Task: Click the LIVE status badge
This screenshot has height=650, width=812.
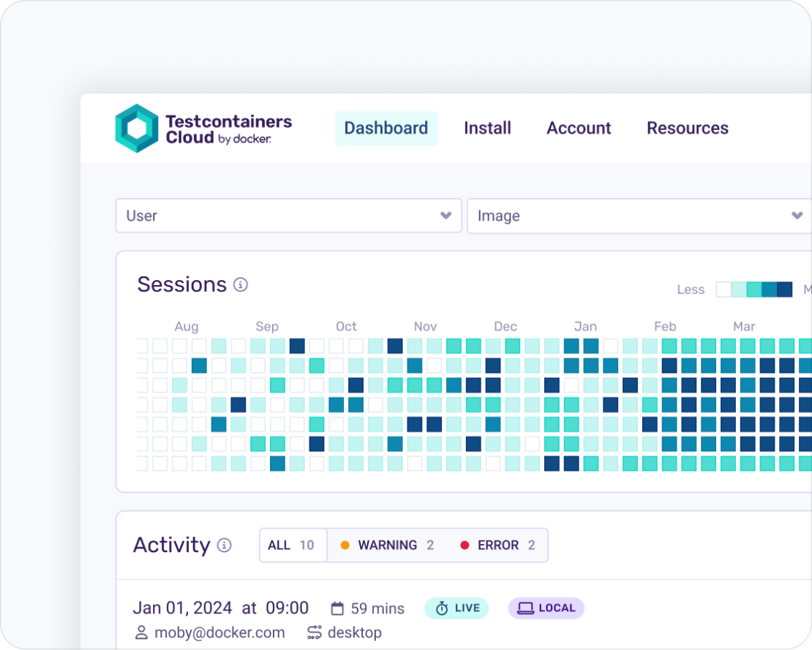Action: (456, 608)
